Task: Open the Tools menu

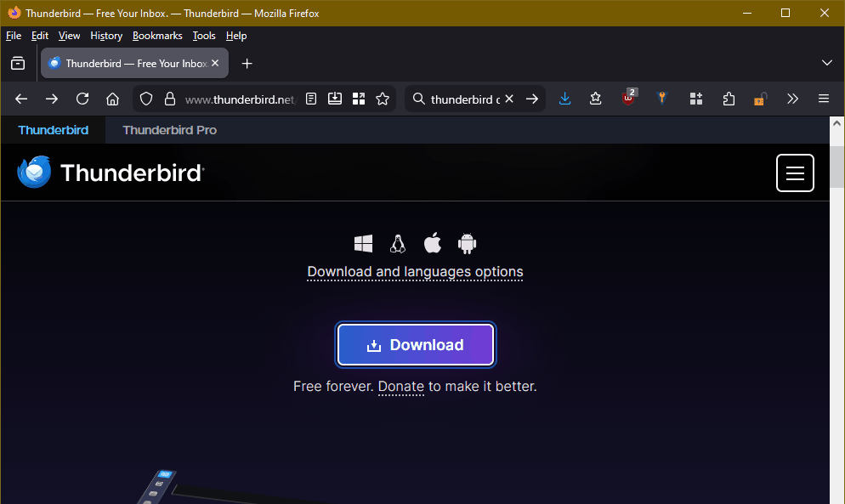Action: pyautogui.click(x=204, y=36)
